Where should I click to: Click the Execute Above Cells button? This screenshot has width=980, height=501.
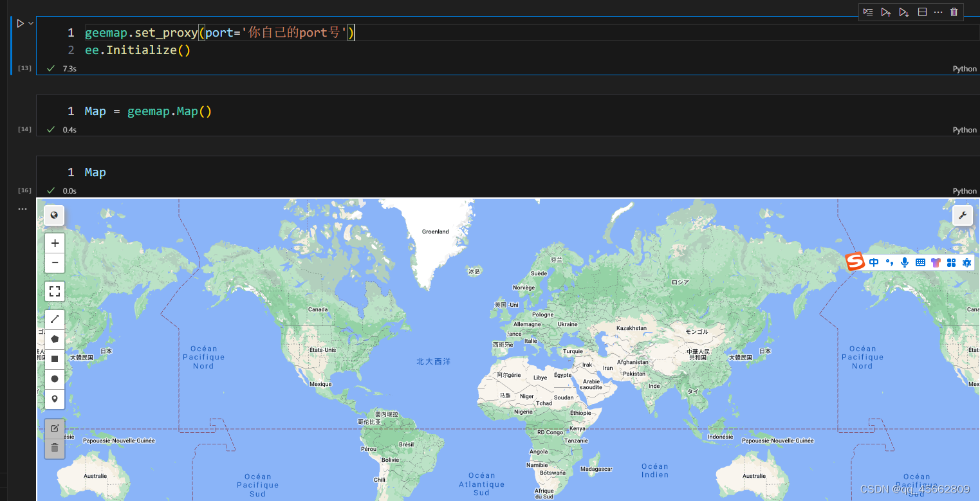(x=885, y=12)
